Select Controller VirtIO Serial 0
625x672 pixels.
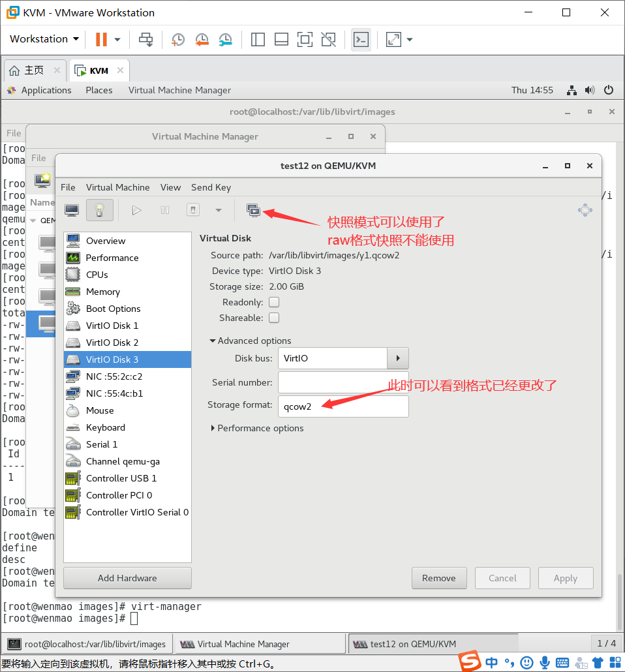click(127, 513)
